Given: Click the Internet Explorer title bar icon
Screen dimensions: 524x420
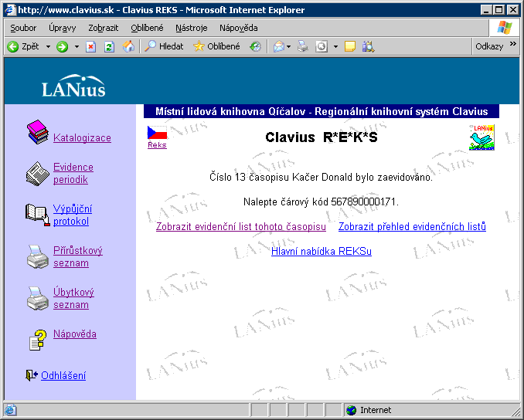Looking at the screenshot, I should (11, 10).
